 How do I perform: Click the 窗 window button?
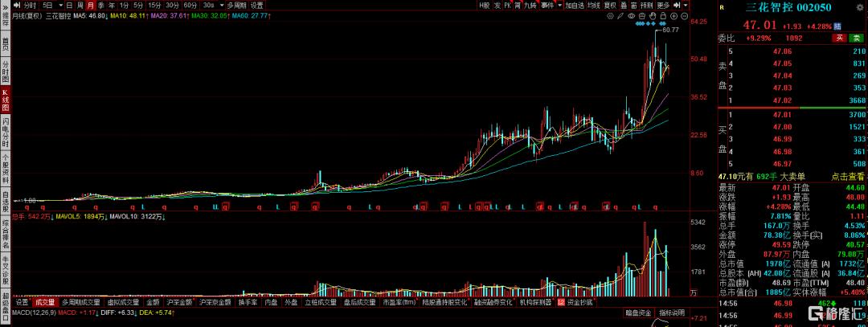633,5
